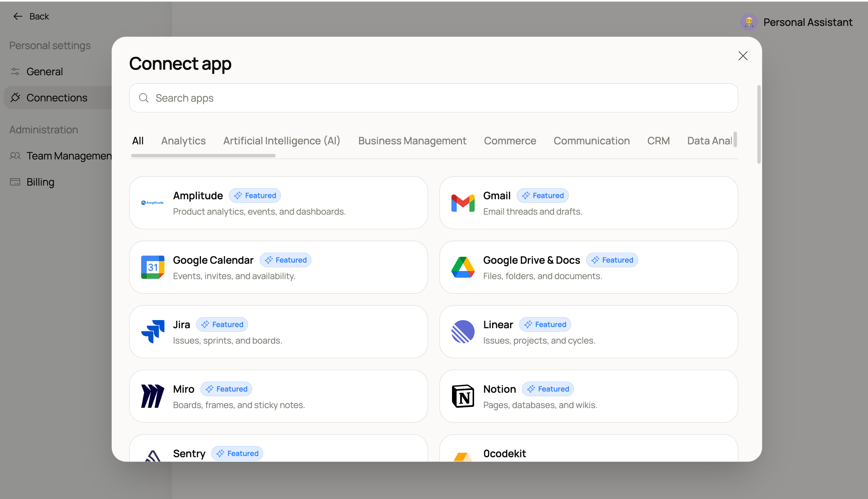This screenshot has width=868, height=499.
Task: Open Connections in the sidebar
Action: pyautogui.click(x=57, y=97)
